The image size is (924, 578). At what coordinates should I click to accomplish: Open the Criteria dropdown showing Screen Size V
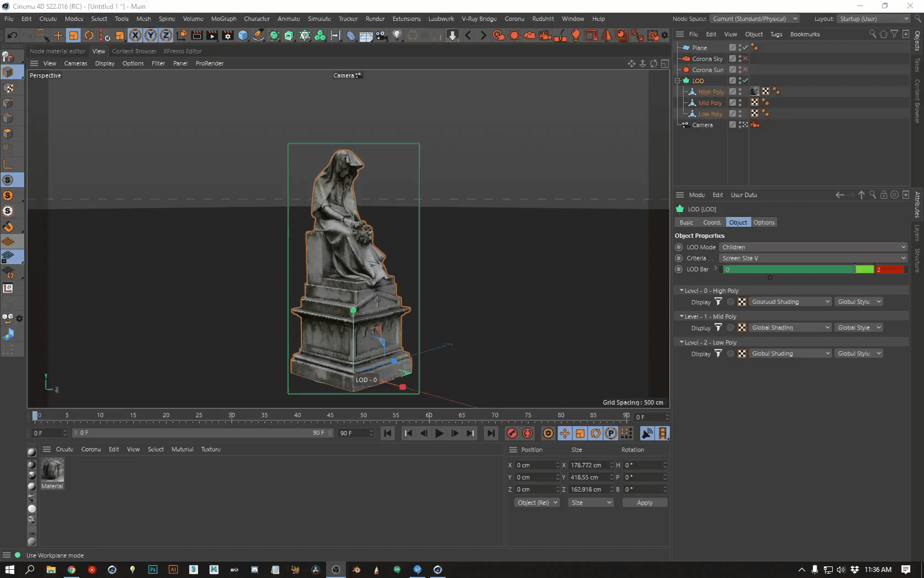[813, 258]
